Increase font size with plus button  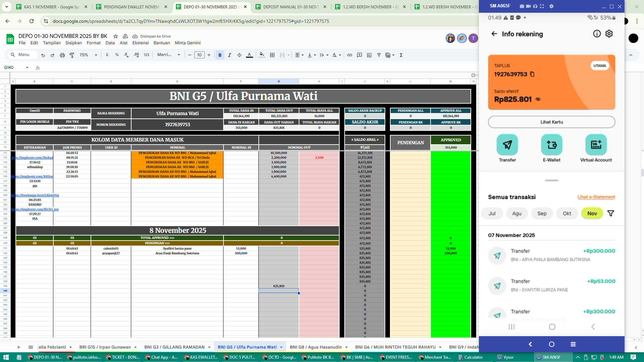click(x=209, y=55)
